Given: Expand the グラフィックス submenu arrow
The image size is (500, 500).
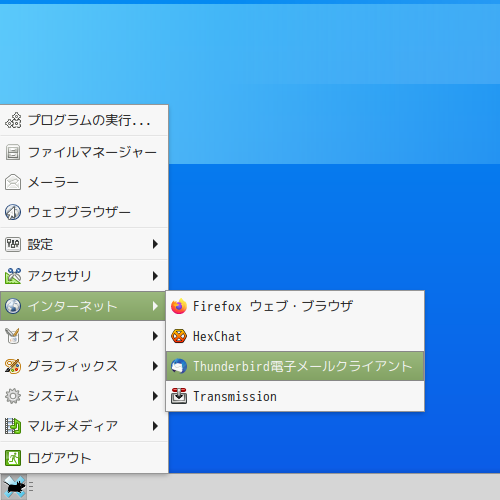Looking at the screenshot, I should [155, 366].
